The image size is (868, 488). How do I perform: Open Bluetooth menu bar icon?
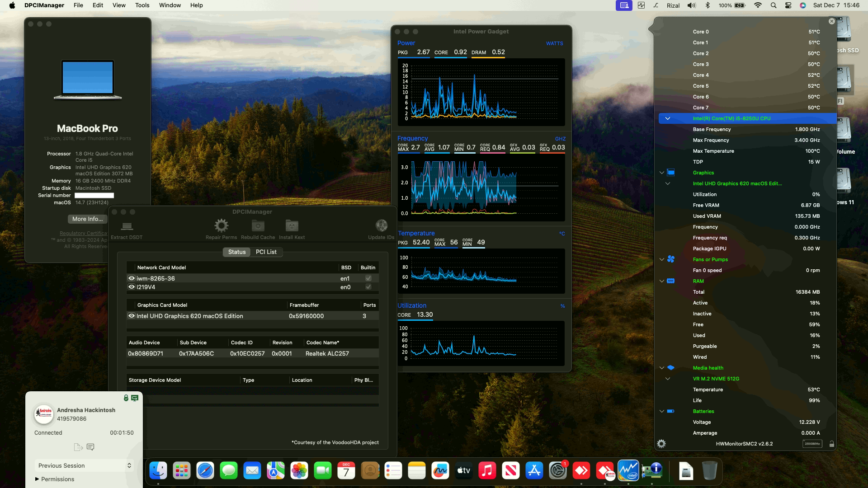click(708, 5)
